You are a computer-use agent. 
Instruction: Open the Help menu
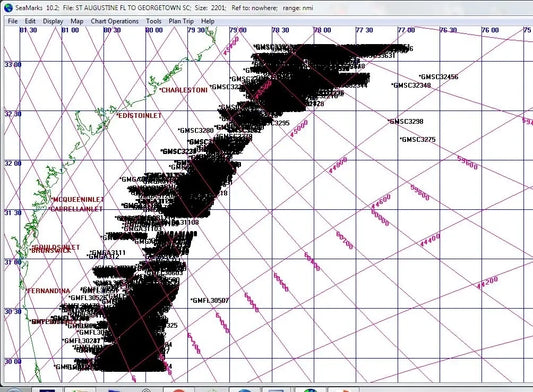coord(208,21)
